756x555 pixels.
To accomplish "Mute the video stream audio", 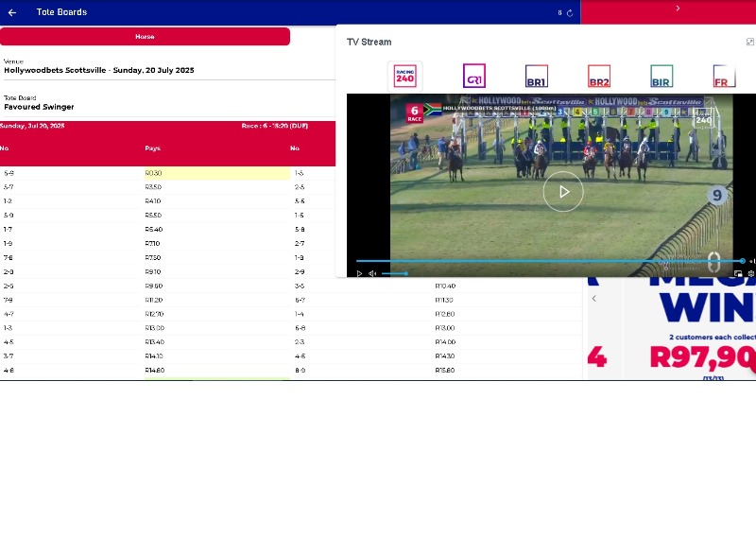I will (x=372, y=273).
